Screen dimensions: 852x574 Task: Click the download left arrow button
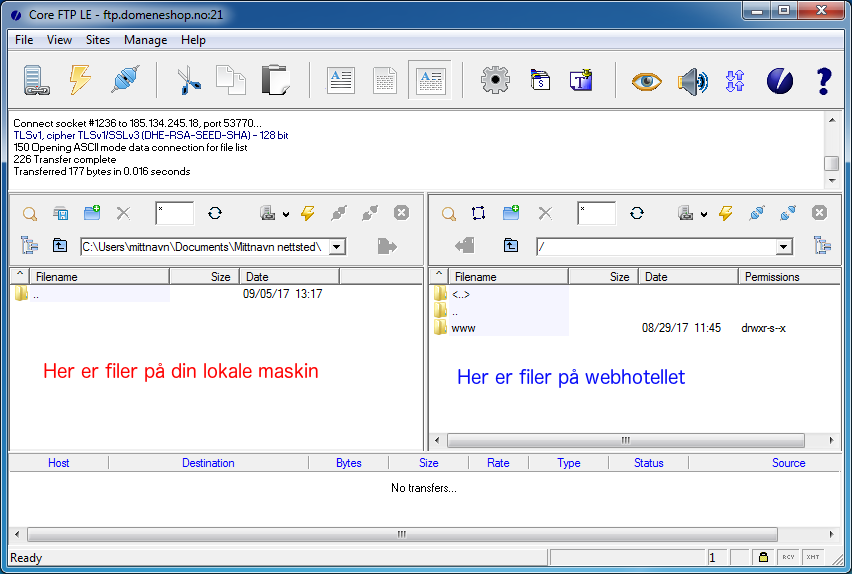[465, 246]
